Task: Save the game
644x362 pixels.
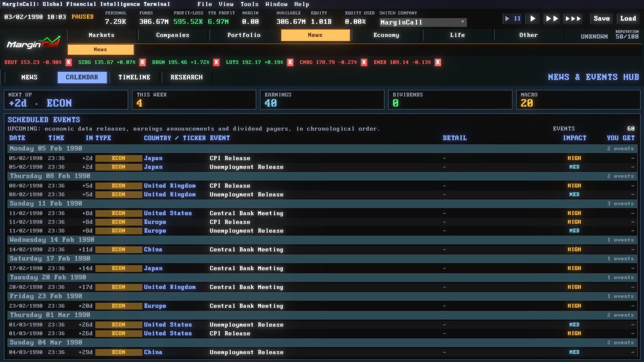Action: point(602,19)
